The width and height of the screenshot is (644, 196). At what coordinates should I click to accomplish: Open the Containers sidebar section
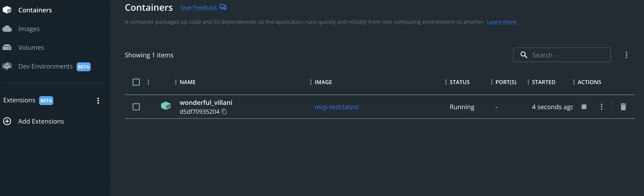[x=35, y=10]
